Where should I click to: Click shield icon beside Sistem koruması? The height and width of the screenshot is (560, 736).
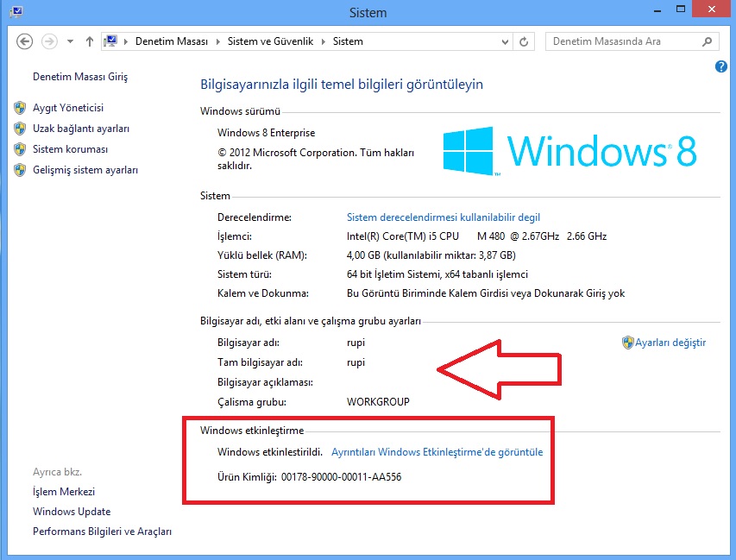click(x=20, y=149)
